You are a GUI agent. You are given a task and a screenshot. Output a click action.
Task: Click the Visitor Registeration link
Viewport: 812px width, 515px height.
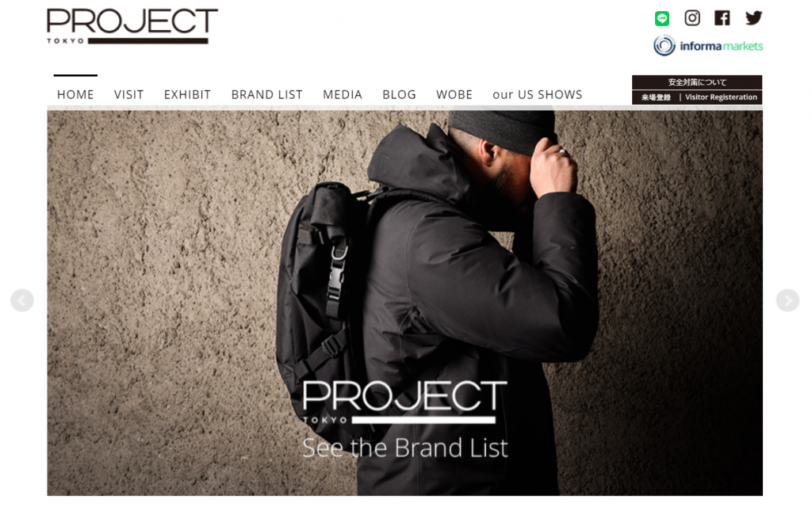click(x=721, y=97)
